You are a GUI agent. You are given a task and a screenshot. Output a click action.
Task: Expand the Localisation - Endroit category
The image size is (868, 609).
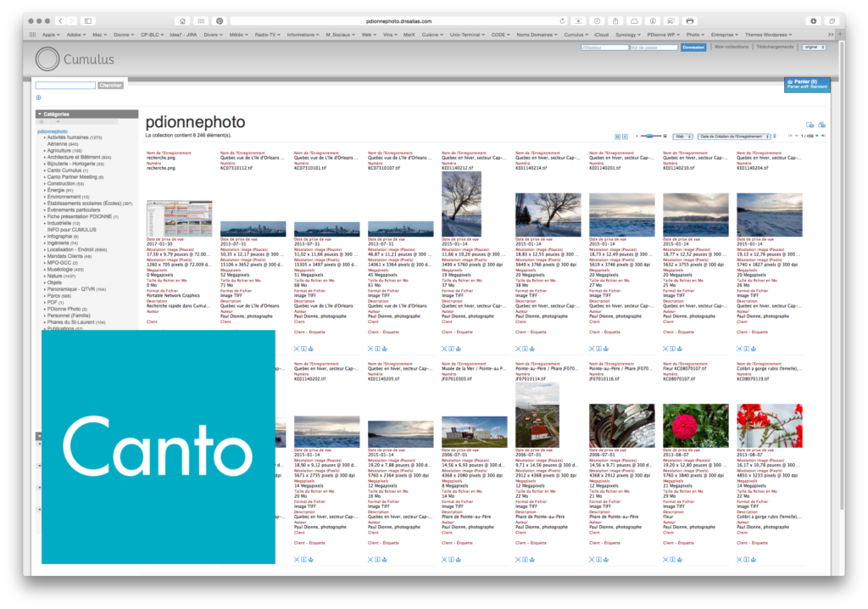point(44,250)
